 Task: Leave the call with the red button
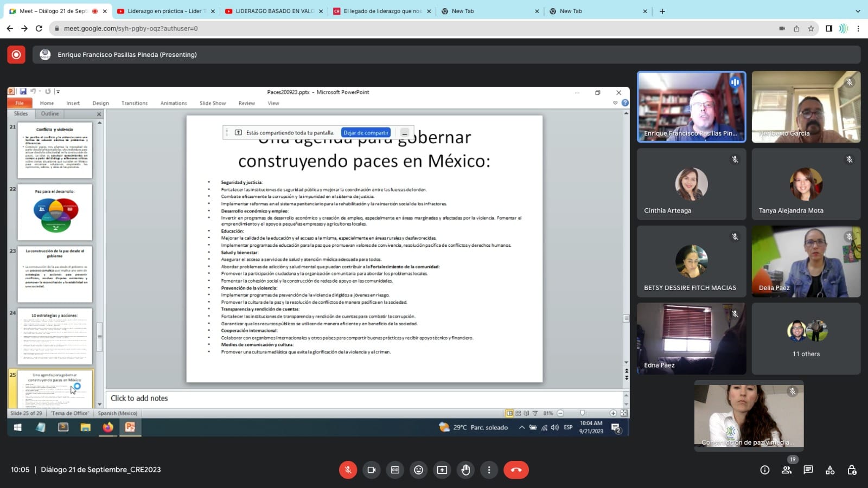516,470
